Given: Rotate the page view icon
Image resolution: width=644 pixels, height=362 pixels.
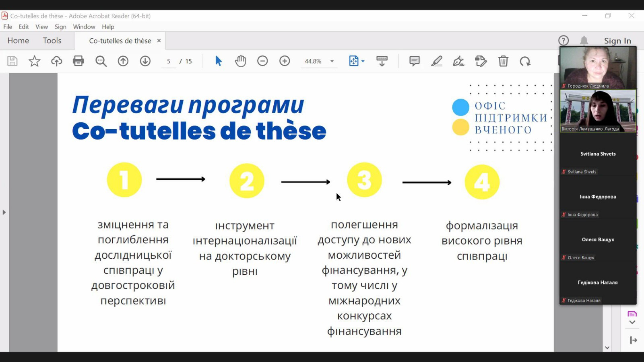Looking at the screenshot, I should click(525, 61).
